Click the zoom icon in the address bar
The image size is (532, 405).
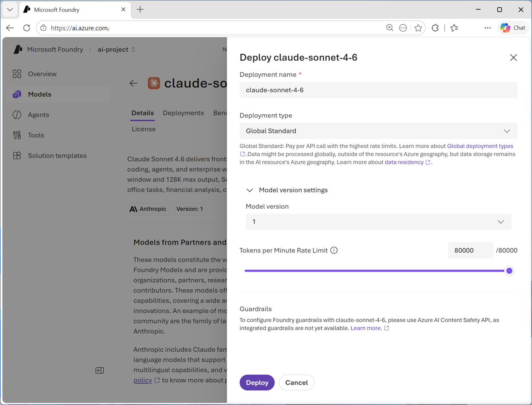coord(390,28)
